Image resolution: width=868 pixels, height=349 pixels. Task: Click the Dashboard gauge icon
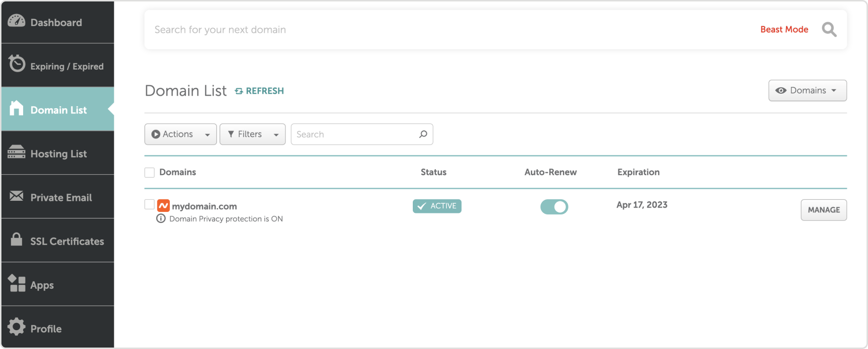16,21
